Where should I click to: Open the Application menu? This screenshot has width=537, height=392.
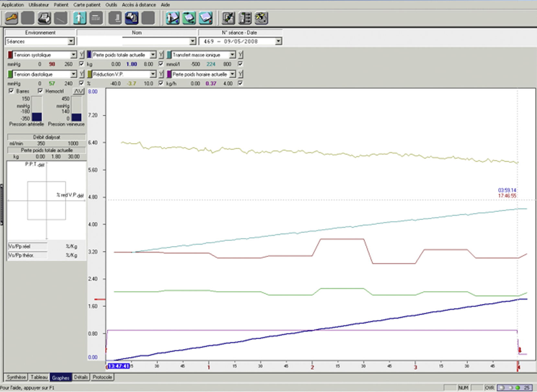click(x=13, y=5)
